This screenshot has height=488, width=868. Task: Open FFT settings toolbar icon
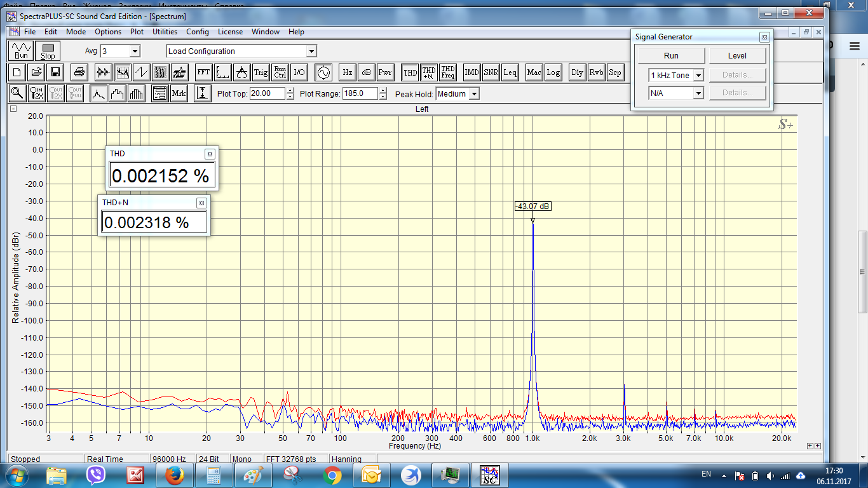[203, 72]
